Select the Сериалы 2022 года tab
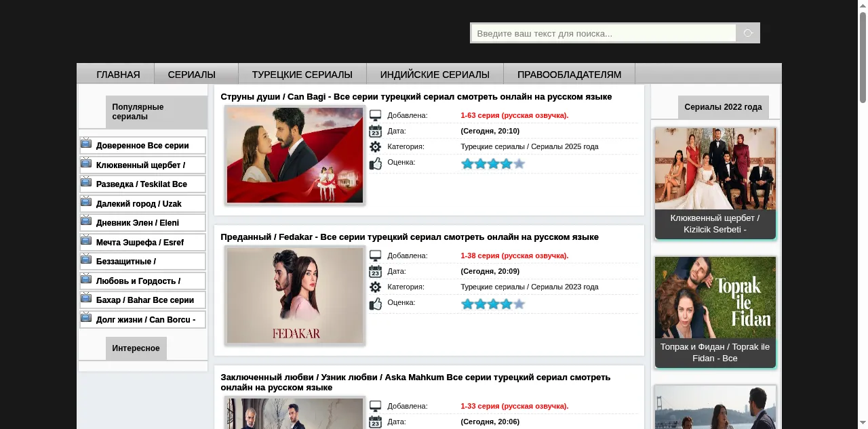 [724, 107]
